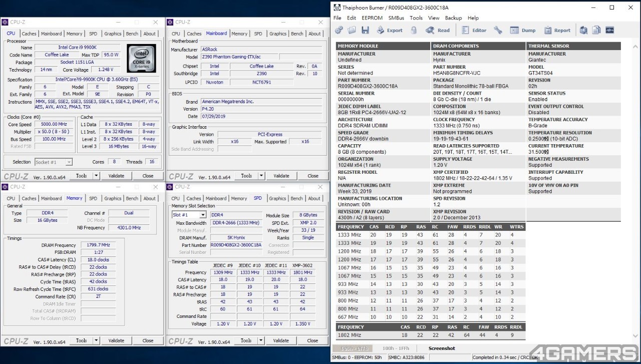
Task: Expand Tools dropdown arrow in Memory window
Action: (96, 340)
